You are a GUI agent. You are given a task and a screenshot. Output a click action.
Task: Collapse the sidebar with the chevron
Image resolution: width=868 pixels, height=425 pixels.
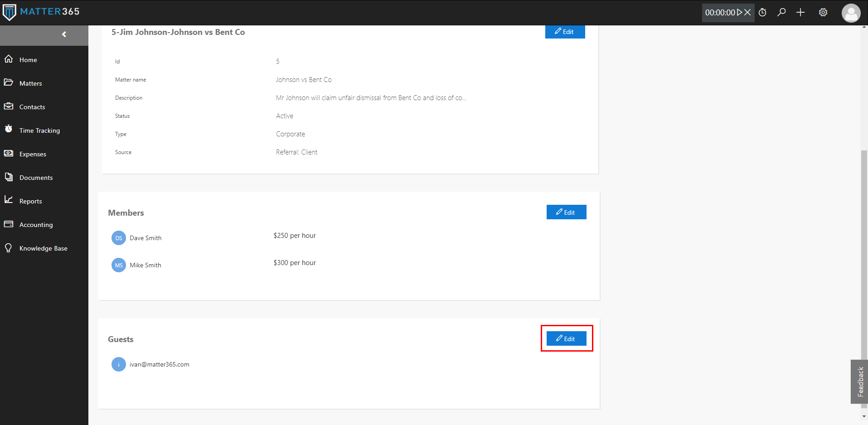(64, 34)
